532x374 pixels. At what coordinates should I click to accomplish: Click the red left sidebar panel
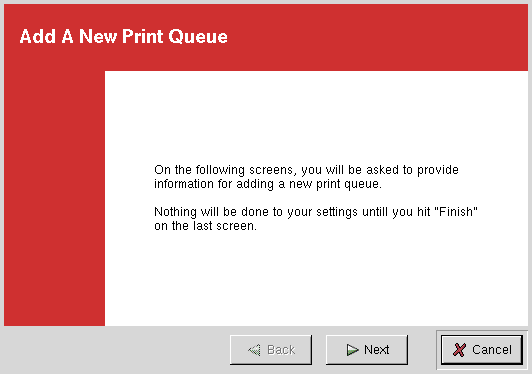(54, 199)
